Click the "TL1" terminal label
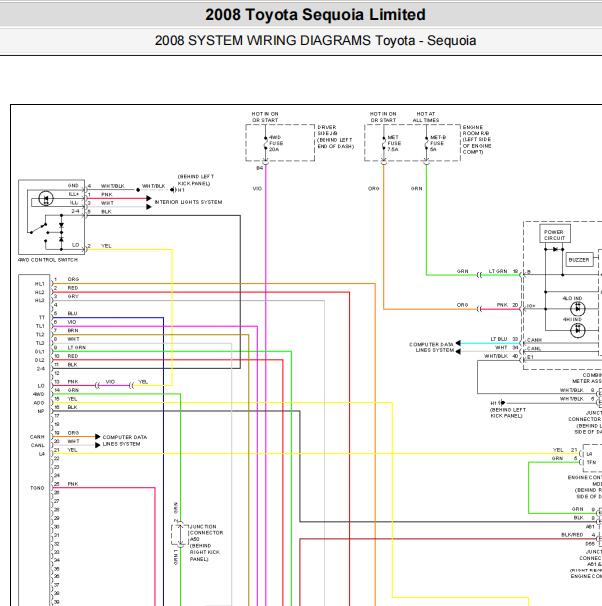This screenshot has width=602, height=606. coord(40,326)
